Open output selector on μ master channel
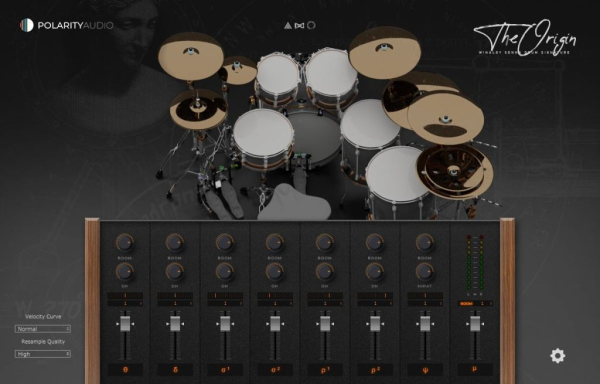This screenshot has height=384, width=600. click(484, 303)
